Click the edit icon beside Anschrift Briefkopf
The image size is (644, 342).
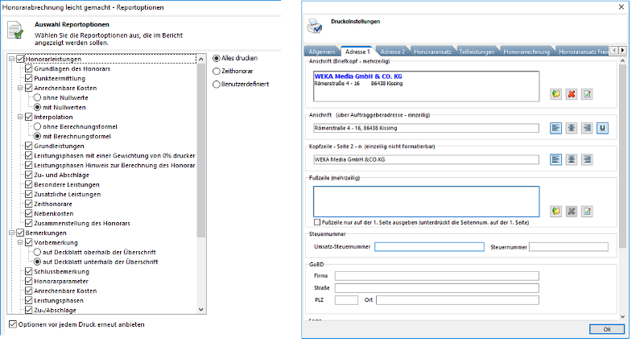(x=587, y=94)
